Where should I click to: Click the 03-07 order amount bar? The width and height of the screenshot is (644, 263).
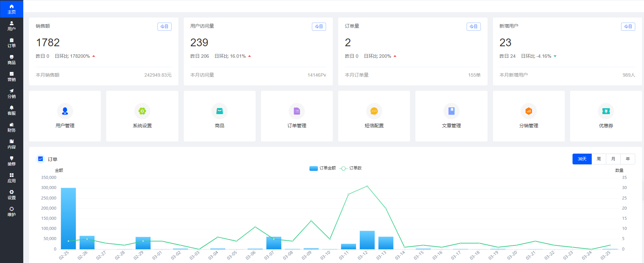(274, 243)
